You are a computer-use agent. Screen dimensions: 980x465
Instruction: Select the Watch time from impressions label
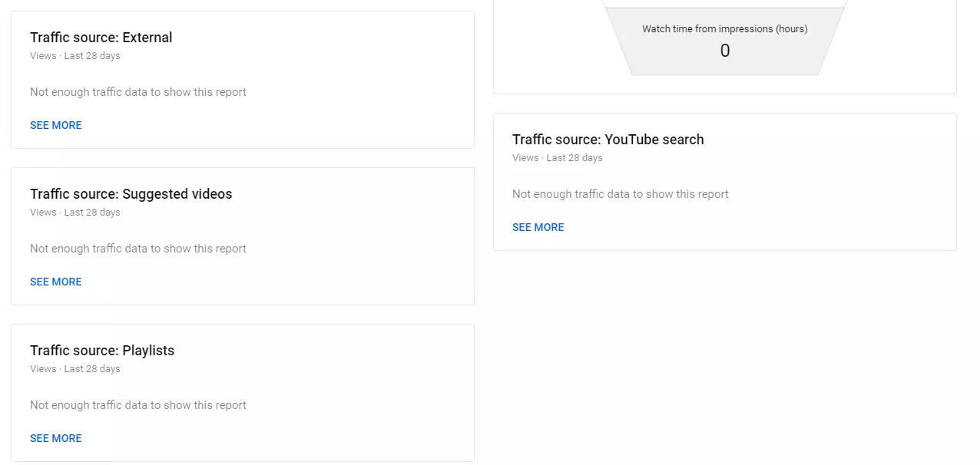724,29
